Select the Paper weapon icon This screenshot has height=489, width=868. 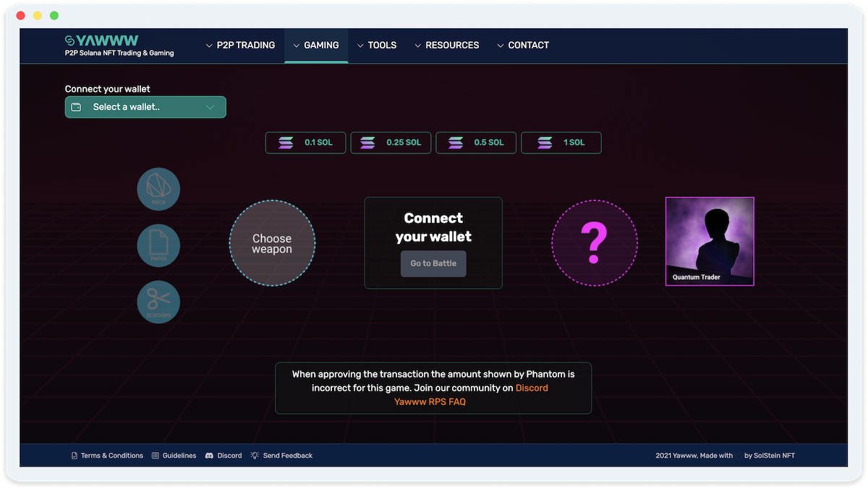point(158,245)
